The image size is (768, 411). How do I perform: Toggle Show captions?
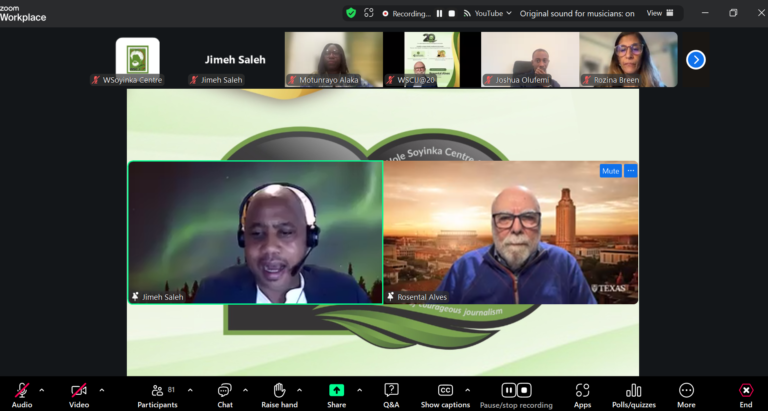point(445,395)
